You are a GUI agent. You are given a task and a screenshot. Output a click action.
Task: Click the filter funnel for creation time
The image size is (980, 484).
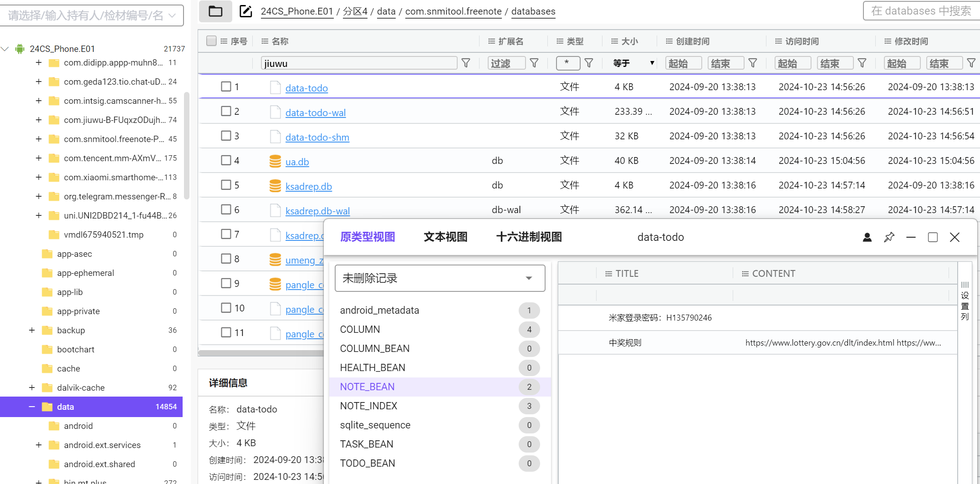click(753, 63)
